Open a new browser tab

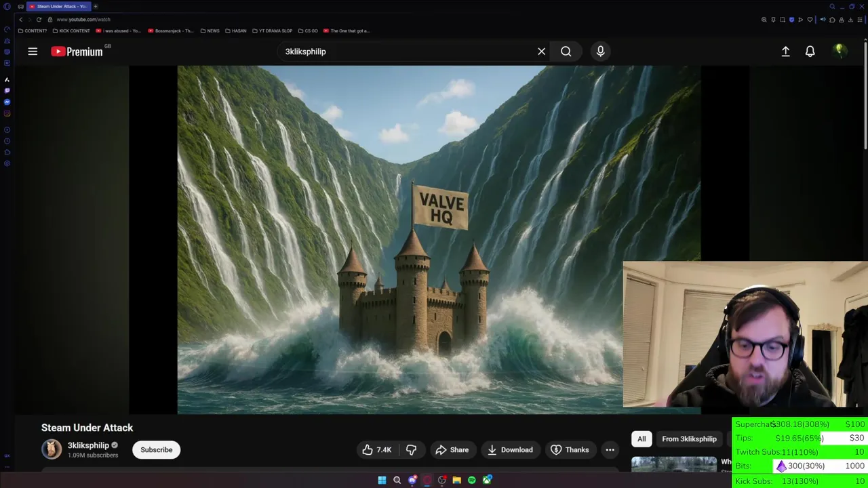pos(96,6)
